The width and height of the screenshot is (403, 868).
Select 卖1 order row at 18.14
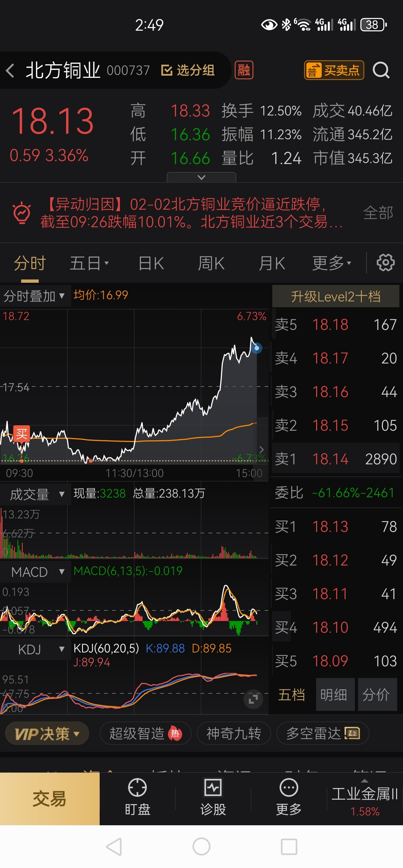(336, 459)
